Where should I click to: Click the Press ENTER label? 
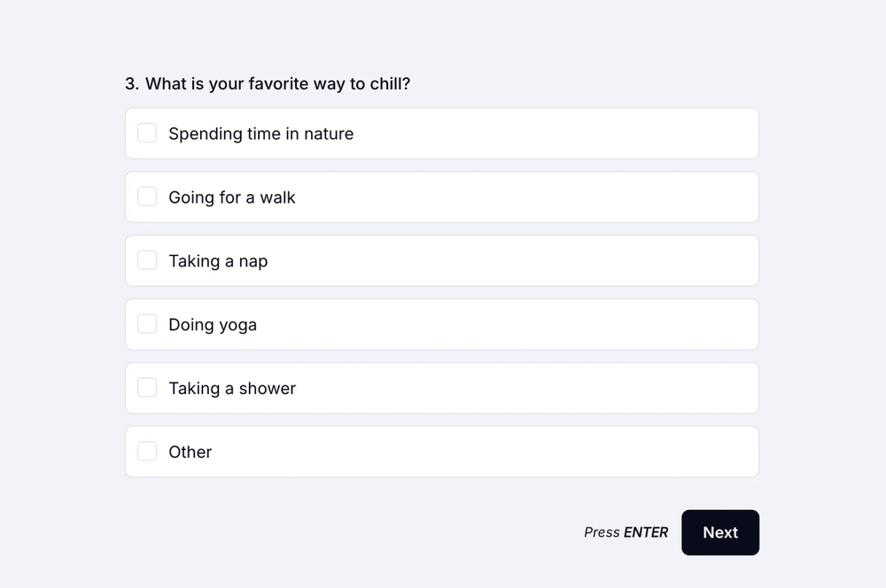tap(626, 532)
